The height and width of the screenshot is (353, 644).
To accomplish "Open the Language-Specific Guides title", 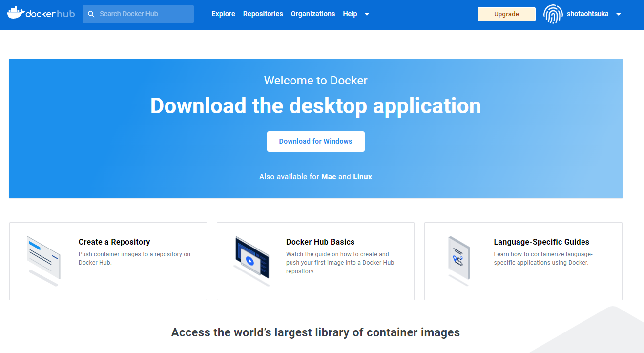I will point(541,242).
